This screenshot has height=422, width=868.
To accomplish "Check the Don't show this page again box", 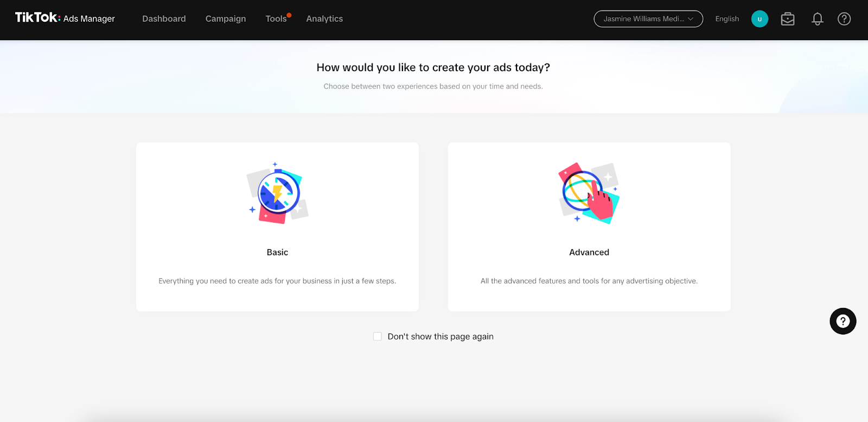I will [378, 337].
